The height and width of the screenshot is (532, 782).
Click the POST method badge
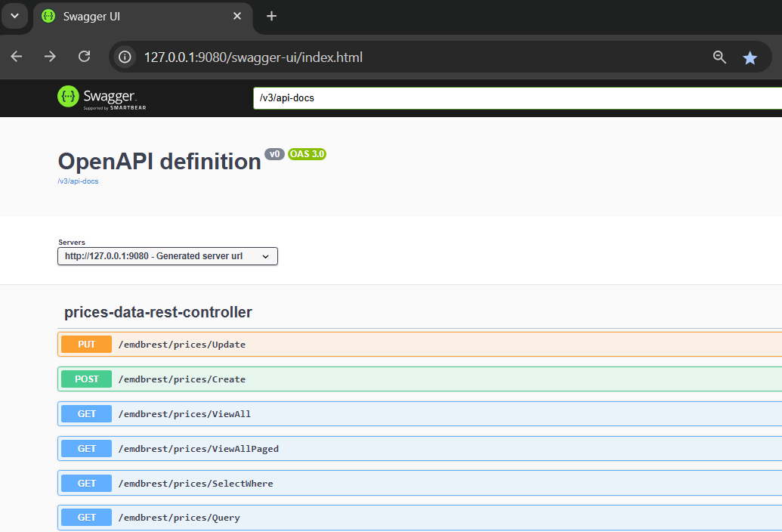[x=86, y=379]
